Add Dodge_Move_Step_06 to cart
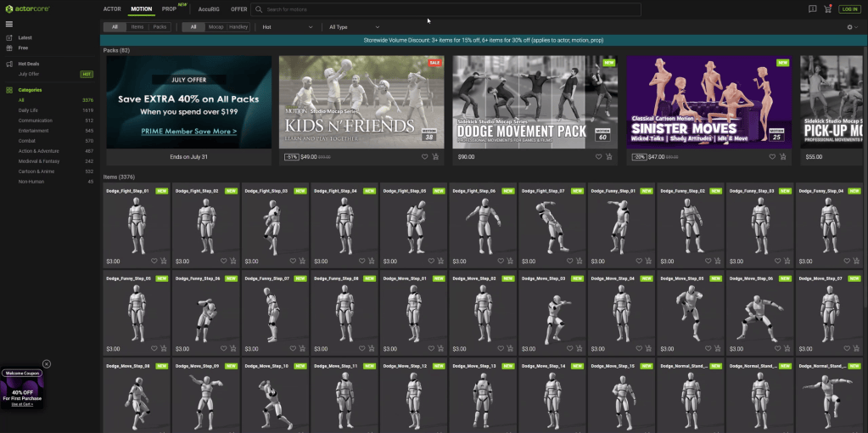The width and height of the screenshot is (868, 433). tap(787, 348)
